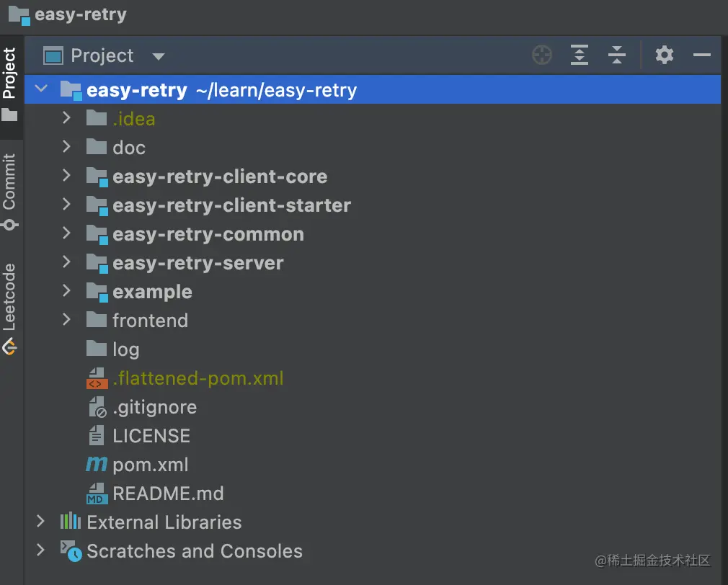Viewport: 728px width, 585px height.
Task: Select the .idea folder name
Action: tap(134, 119)
